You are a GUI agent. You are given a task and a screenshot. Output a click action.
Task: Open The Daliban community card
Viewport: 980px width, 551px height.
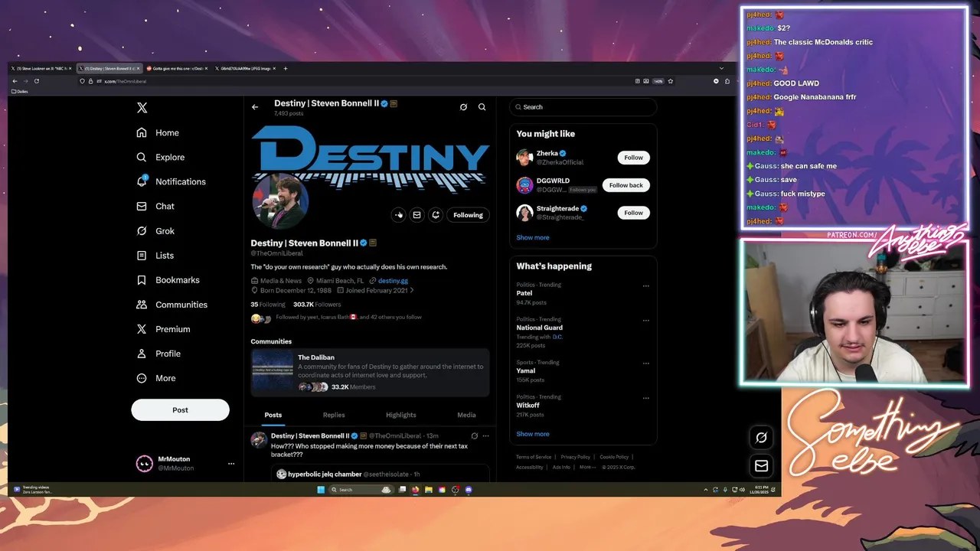coord(371,373)
